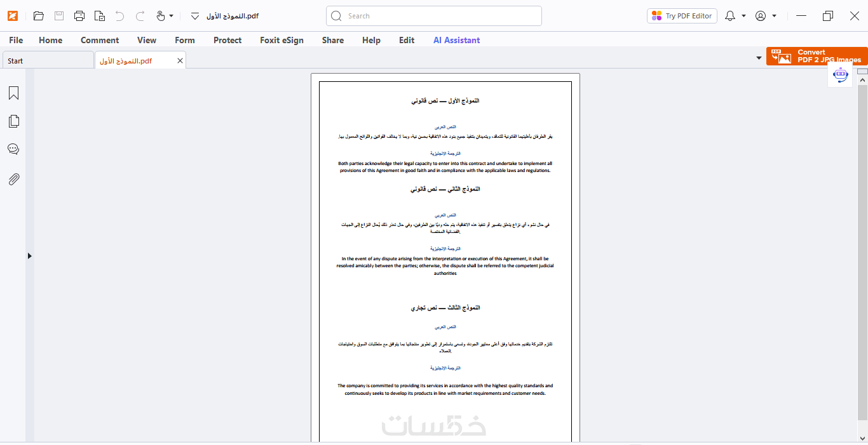Open the Foxit eSign tab

(281, 40)
